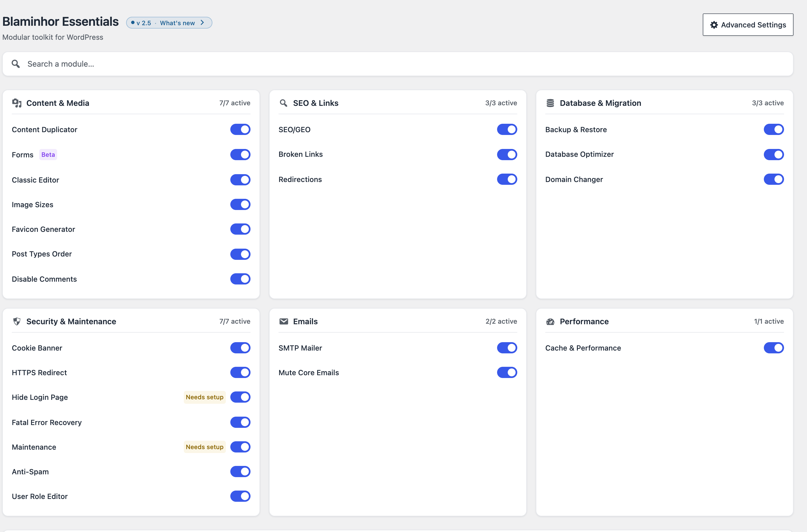The image size is (807, 532).
Task: Disable the Redirections module
Action: pos(507,179)
